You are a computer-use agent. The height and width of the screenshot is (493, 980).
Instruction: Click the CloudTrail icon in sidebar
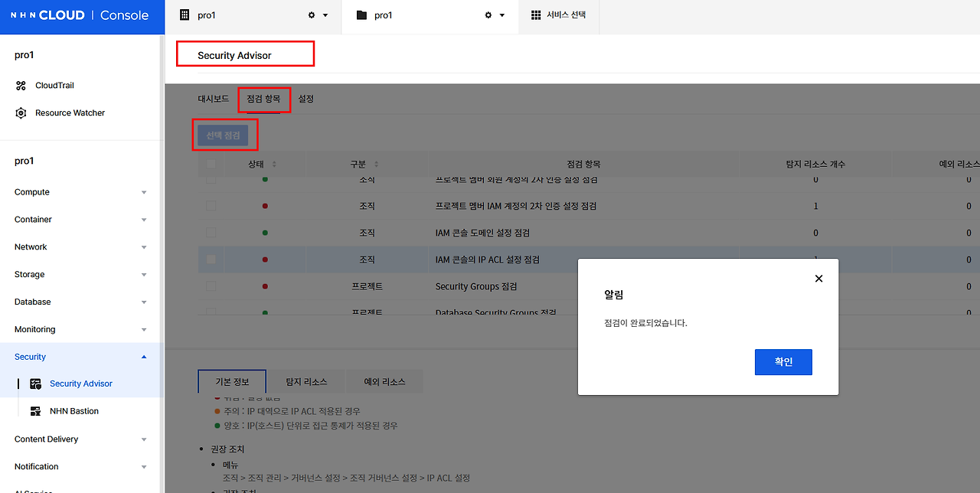21,86
